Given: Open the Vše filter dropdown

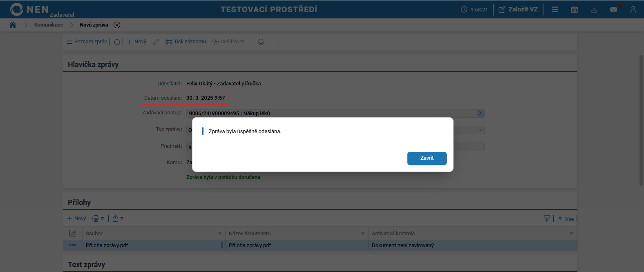Looking at the screenshot, I should [x=566, y=219].
